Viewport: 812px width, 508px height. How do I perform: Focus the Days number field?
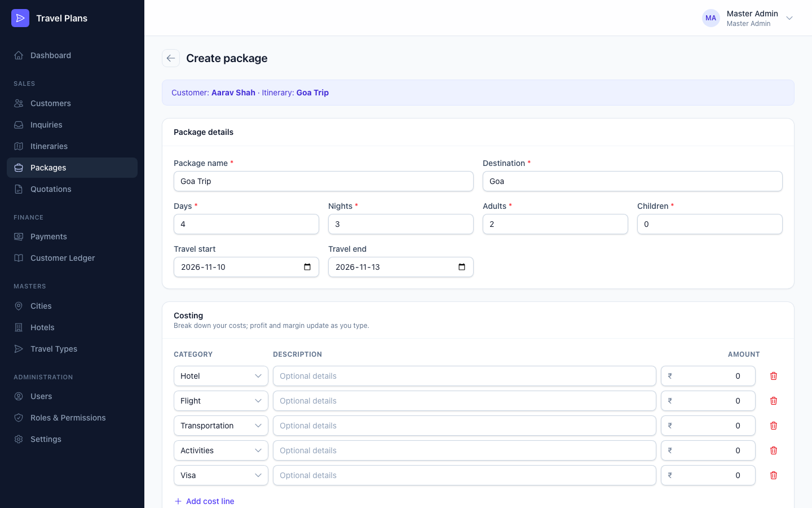[246, 224]
